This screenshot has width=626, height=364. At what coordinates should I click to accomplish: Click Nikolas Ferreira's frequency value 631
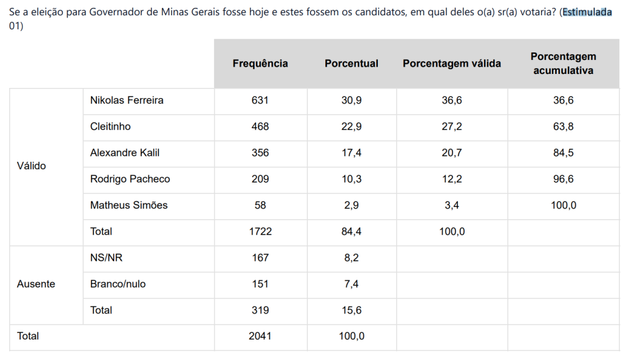point(260,100)
